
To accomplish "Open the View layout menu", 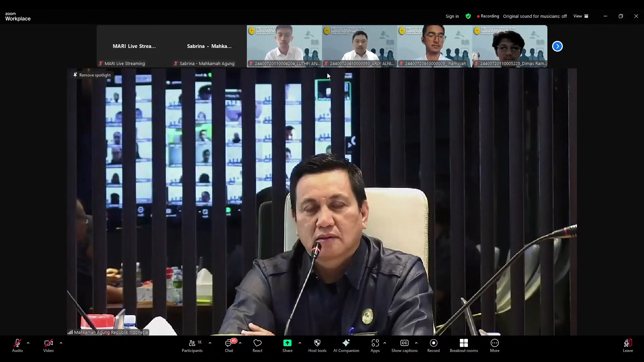I will pos(581,16).
